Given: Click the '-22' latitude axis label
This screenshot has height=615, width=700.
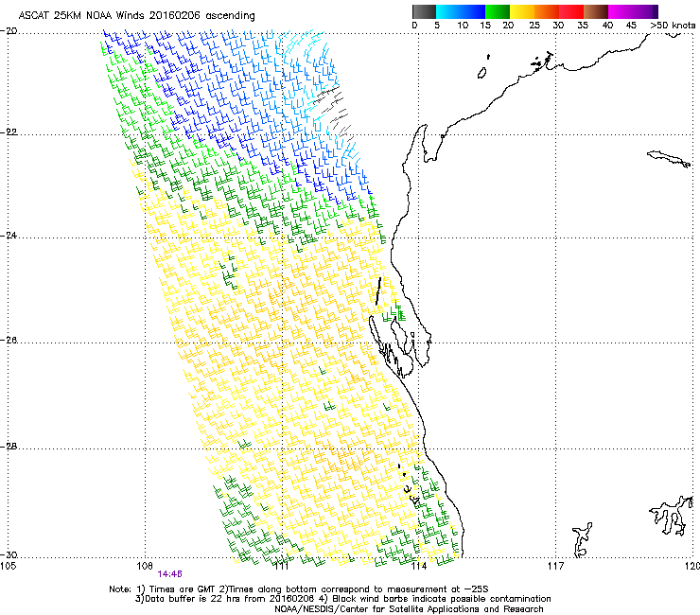Looking at the screenshot, I should [x=9, y=132].
